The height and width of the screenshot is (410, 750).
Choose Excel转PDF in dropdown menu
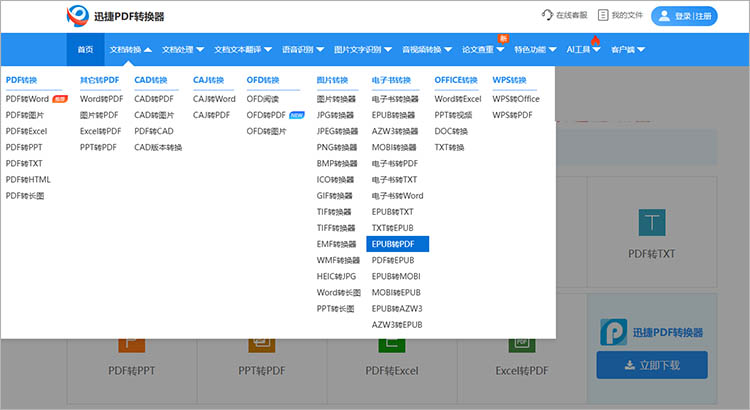pos(100,131)
